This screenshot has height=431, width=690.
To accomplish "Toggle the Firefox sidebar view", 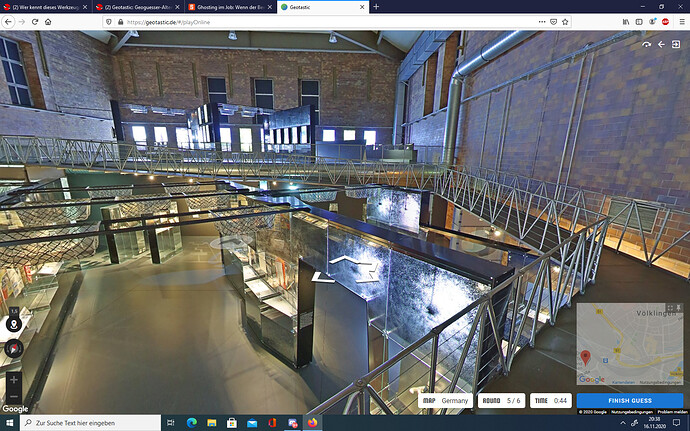I will click(x=639, y=22).
